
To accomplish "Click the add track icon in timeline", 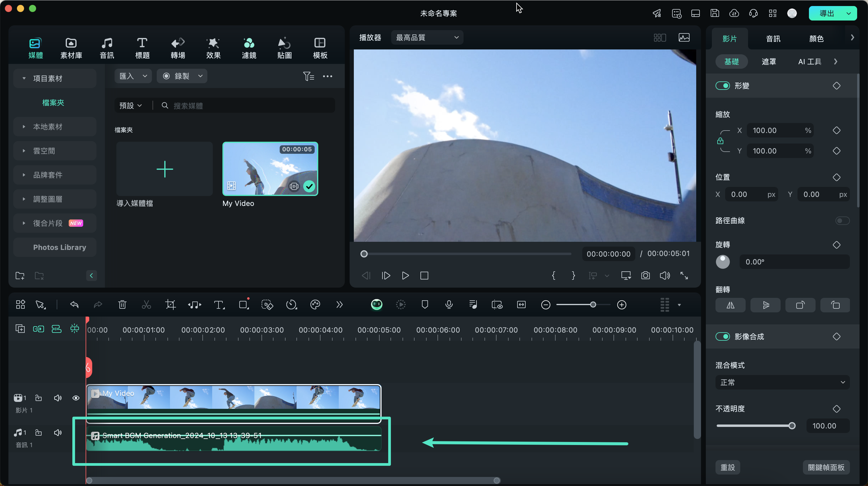I will [20, 329].
